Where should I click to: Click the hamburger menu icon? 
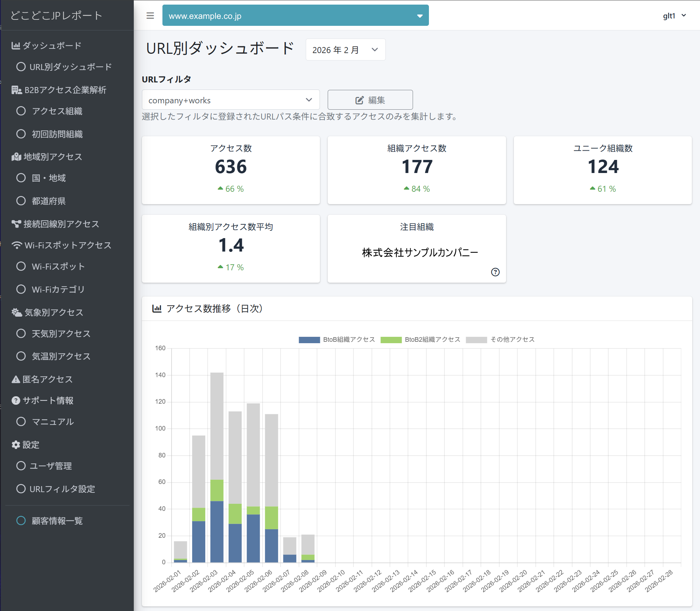(150, 16)
